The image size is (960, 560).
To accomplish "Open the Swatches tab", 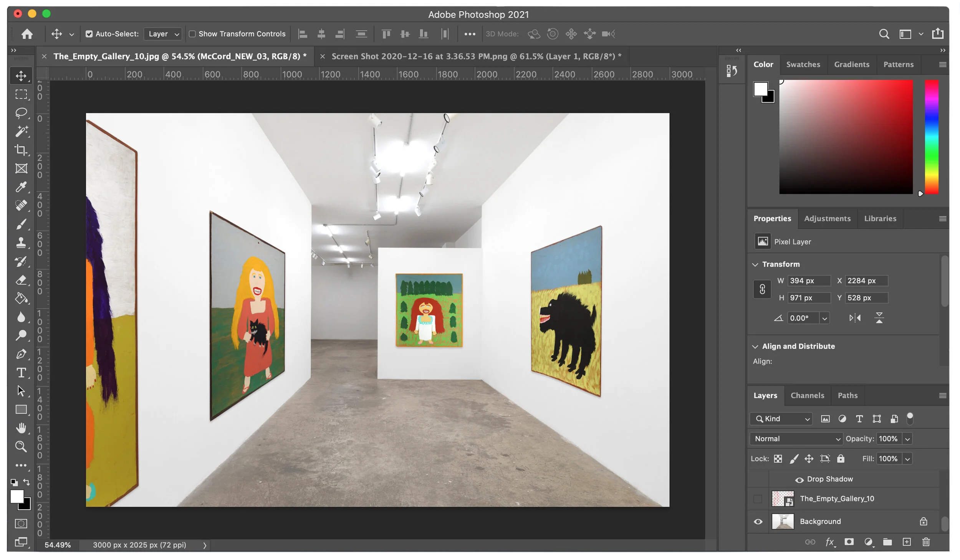I will pos(803,64).
